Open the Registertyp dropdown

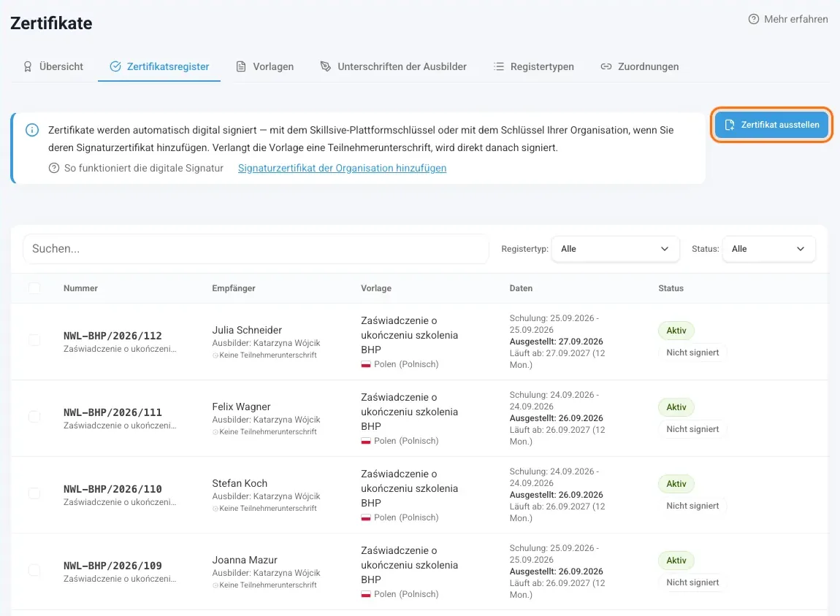click(x=615, y=249)
